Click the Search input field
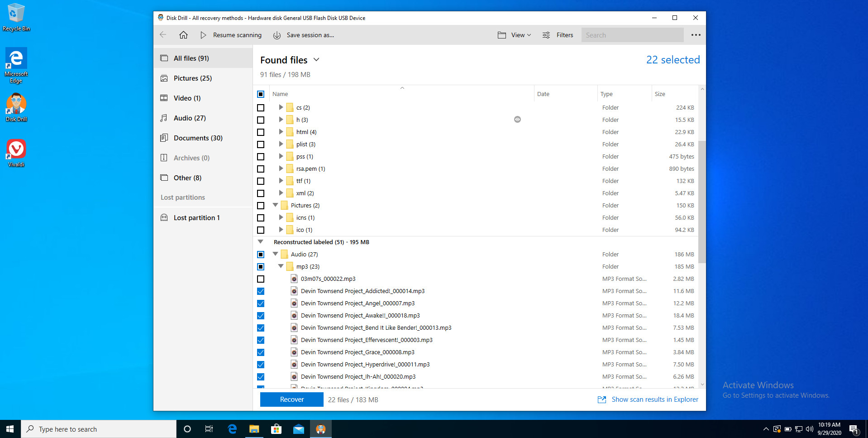 click(x=632, y=35)
